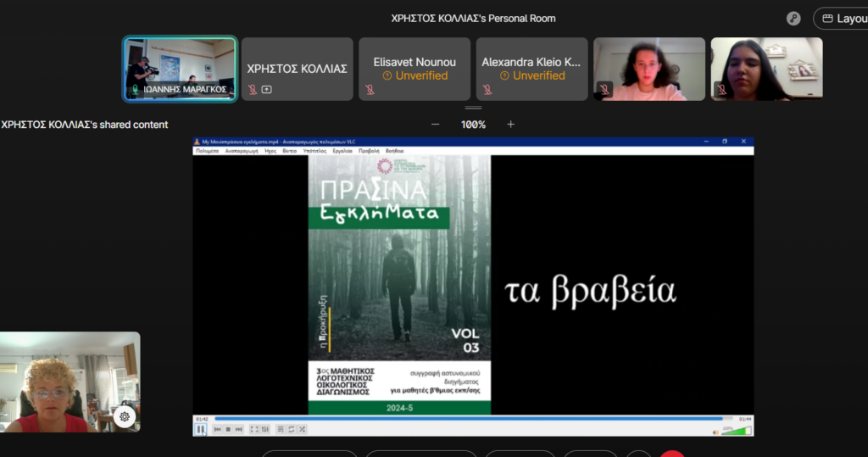Screen dimensions: 868x457
Task: Skip to next media in VLC
Action: [238, 430]
